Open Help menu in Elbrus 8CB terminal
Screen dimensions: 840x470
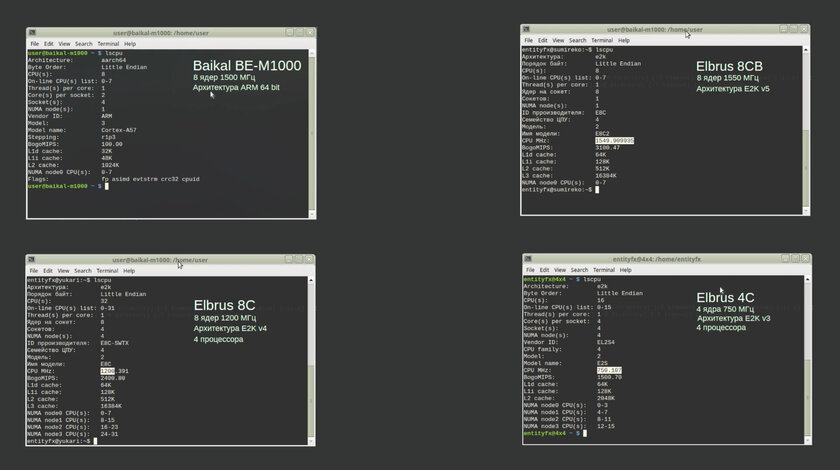pos(624,40)
